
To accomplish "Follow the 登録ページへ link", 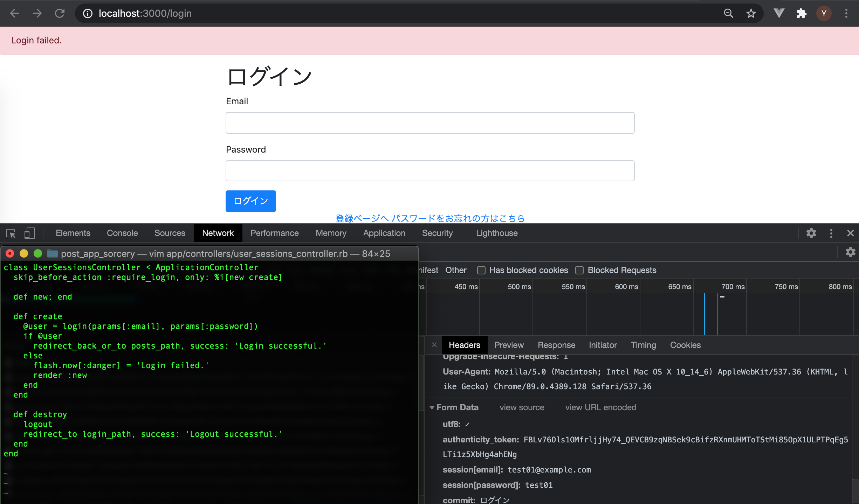I will coord(362,218).
